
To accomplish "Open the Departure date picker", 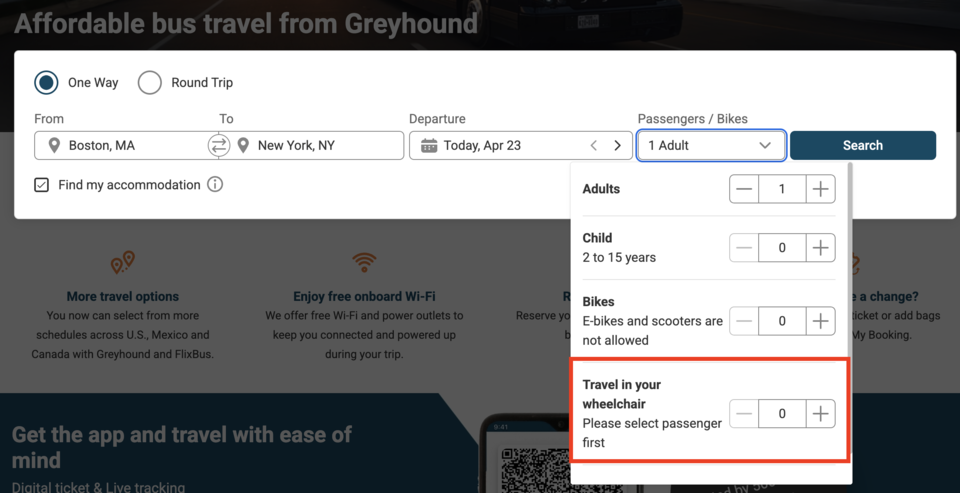I will coord(500,146).
